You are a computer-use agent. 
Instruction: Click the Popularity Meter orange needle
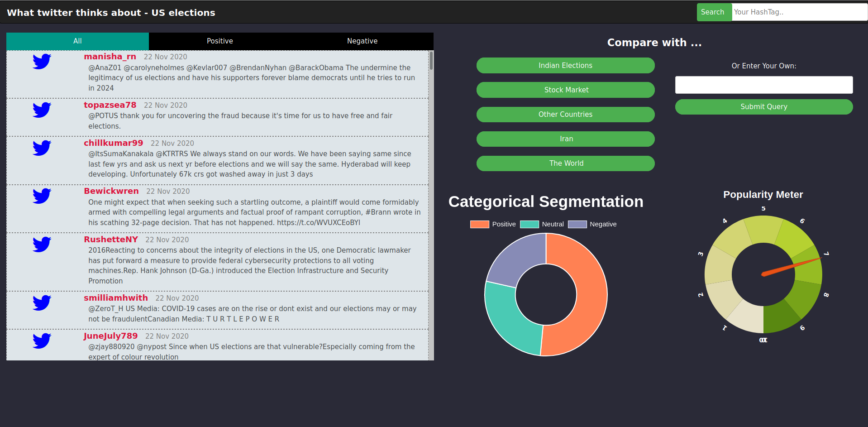pos(791,266)
